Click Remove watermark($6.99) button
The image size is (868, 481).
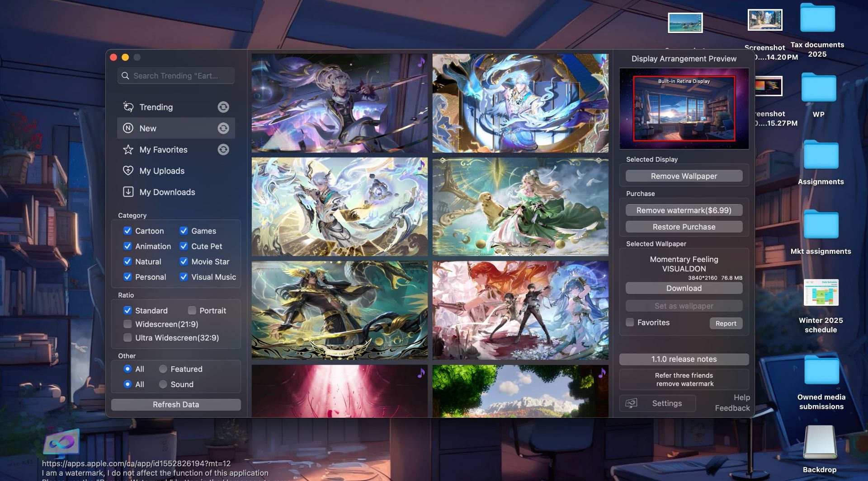point(684,210)
